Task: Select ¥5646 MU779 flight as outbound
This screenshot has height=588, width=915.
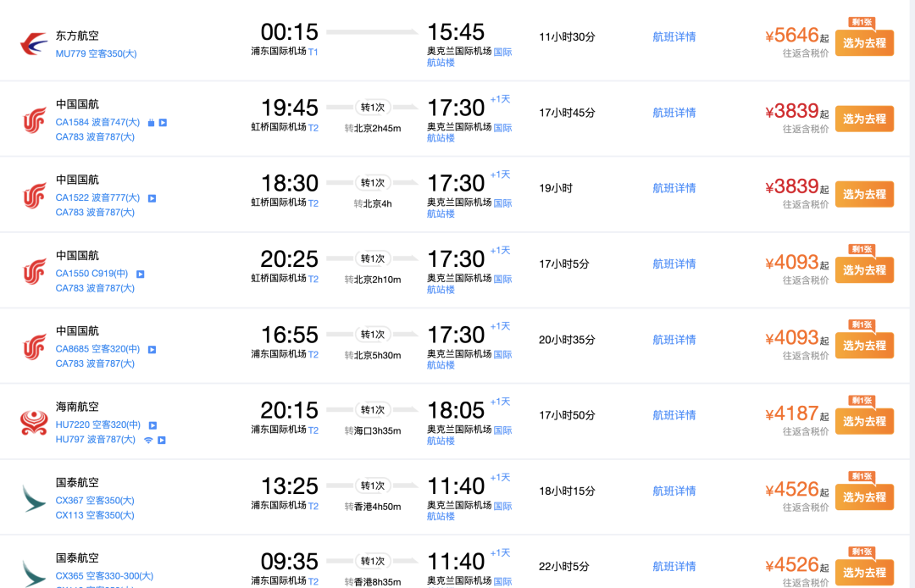Action: [864, 43]
